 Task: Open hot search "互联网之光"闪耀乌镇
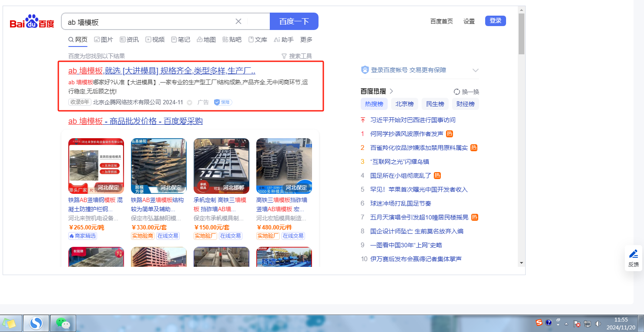(400, 162)
